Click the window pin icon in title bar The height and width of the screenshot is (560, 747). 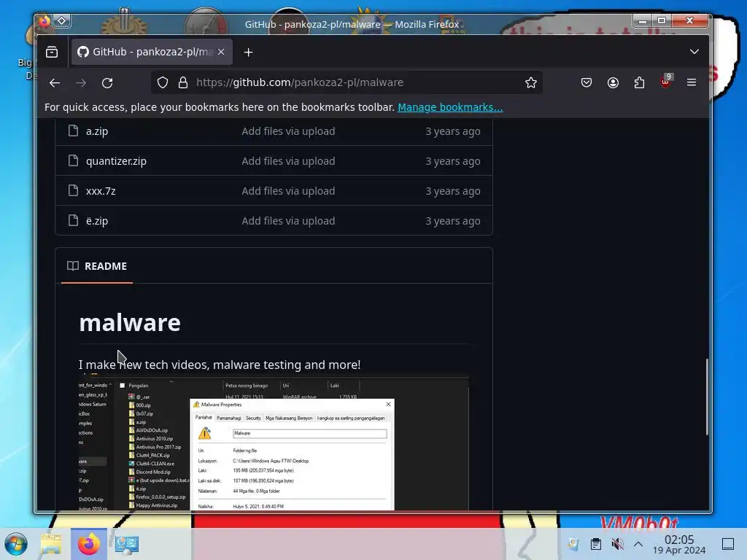(62, 21)
